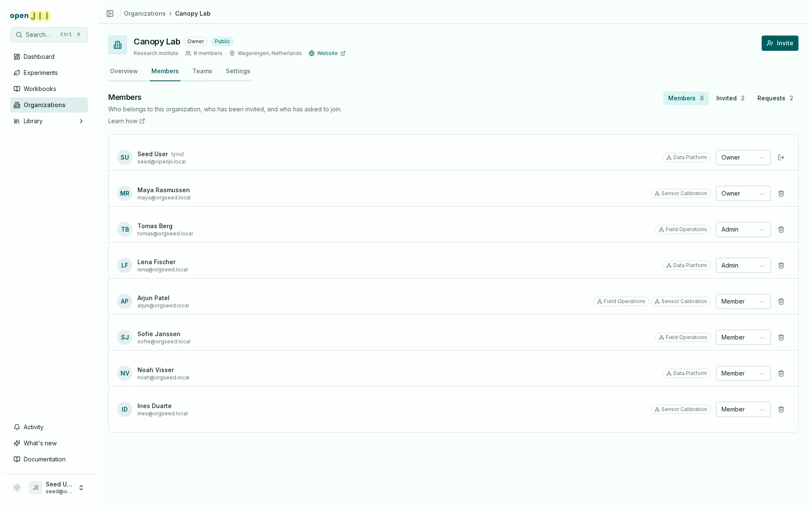The width and height of the screenshot is (812, 508).
Task: Expand the Library sidebar section
Action: 49,121
